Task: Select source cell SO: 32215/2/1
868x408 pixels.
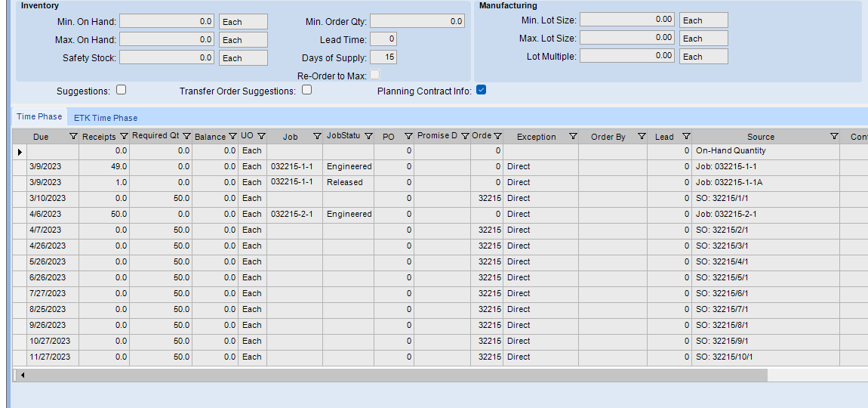Action: (765, 230)
